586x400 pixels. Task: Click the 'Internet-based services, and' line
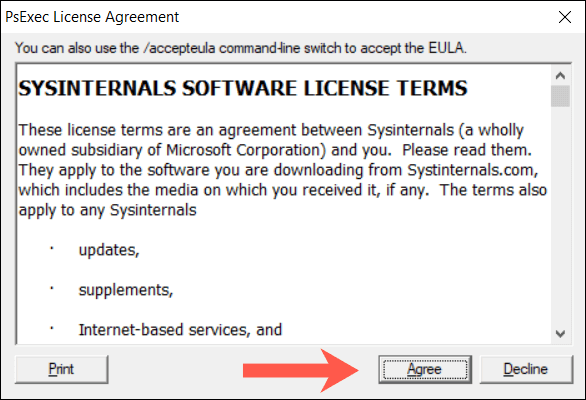tap(180, 330)
